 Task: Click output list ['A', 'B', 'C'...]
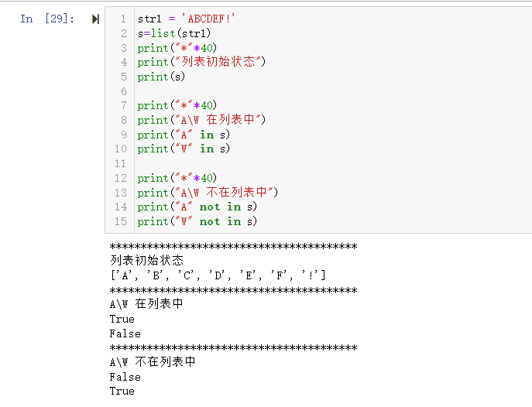[218, 275]
